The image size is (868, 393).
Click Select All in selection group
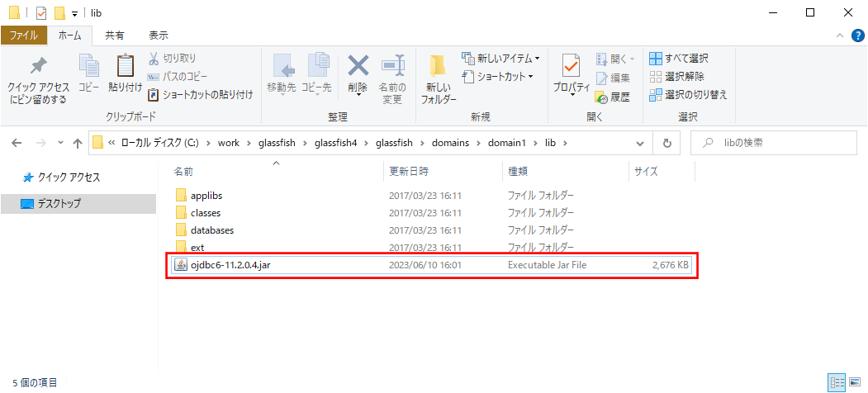click(x=679, y=59)
